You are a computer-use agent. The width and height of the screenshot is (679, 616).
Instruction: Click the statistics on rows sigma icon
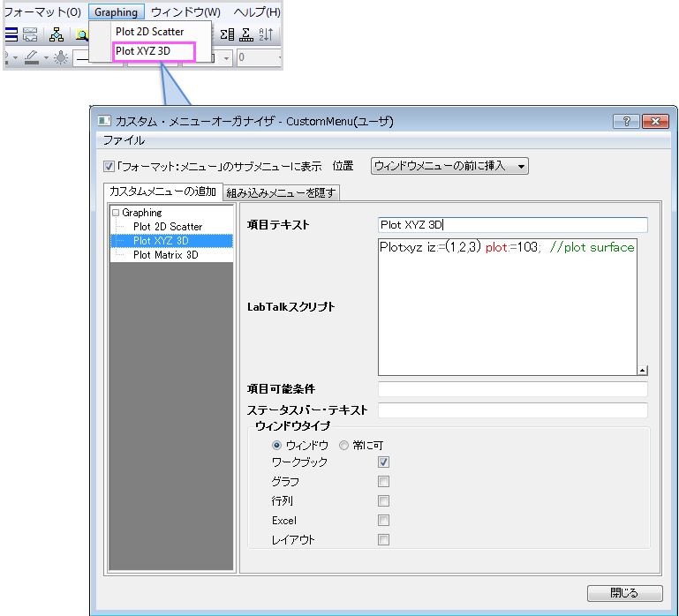tap(246, 34)
